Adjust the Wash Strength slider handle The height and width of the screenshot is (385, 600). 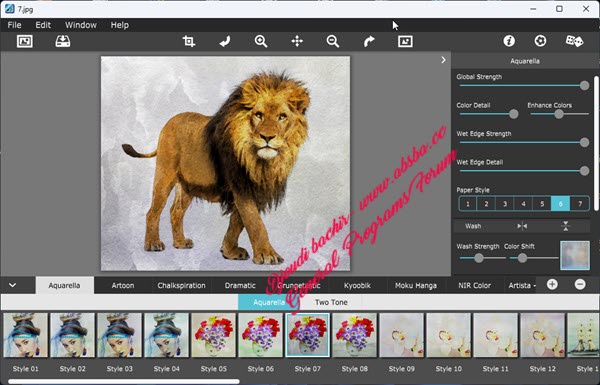pyautogui.click(x=479, y=258)
